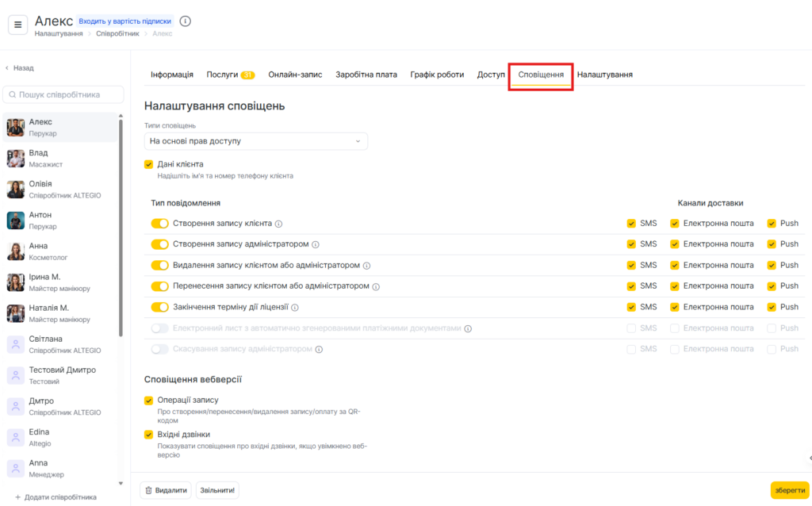The height and width of the screenshot is (506, 812).
Task: Uncheck the Дані клієнта checkbox
Action: coord(149,164)
